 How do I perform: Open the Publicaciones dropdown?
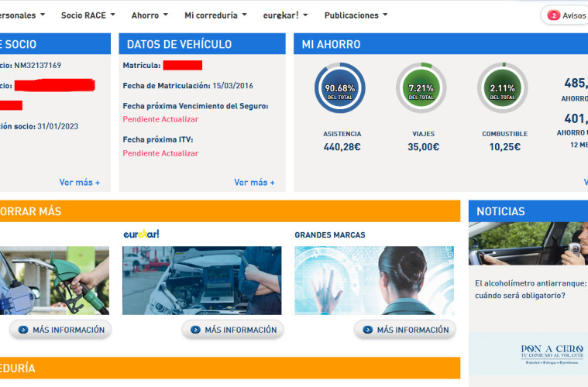(x=356, y=15)
